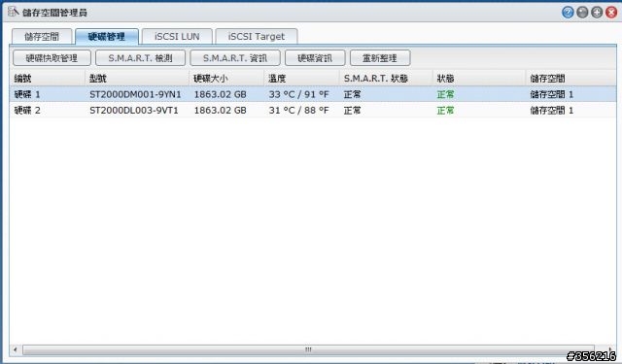Select the 硬碟管理 tab

coord(106,37)
